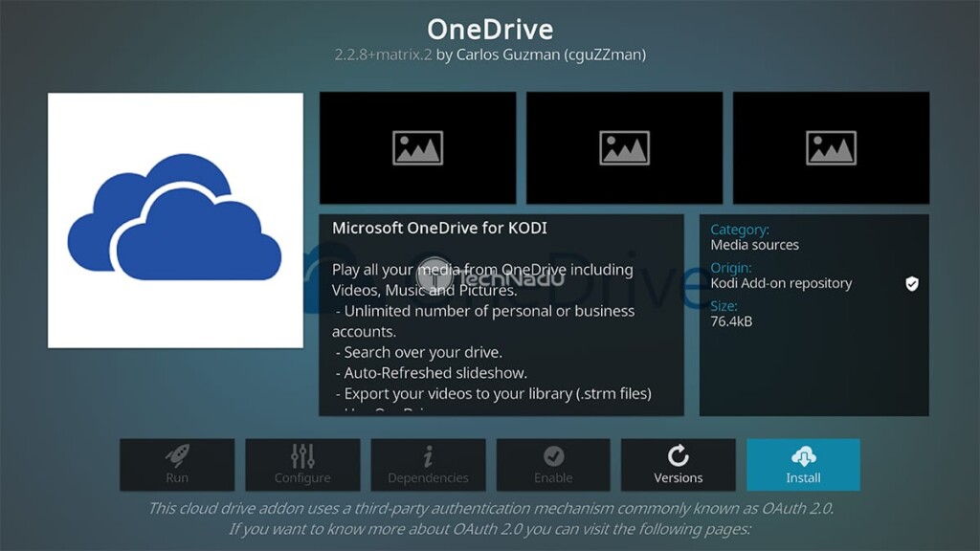Click the Run button

(177, 464)
